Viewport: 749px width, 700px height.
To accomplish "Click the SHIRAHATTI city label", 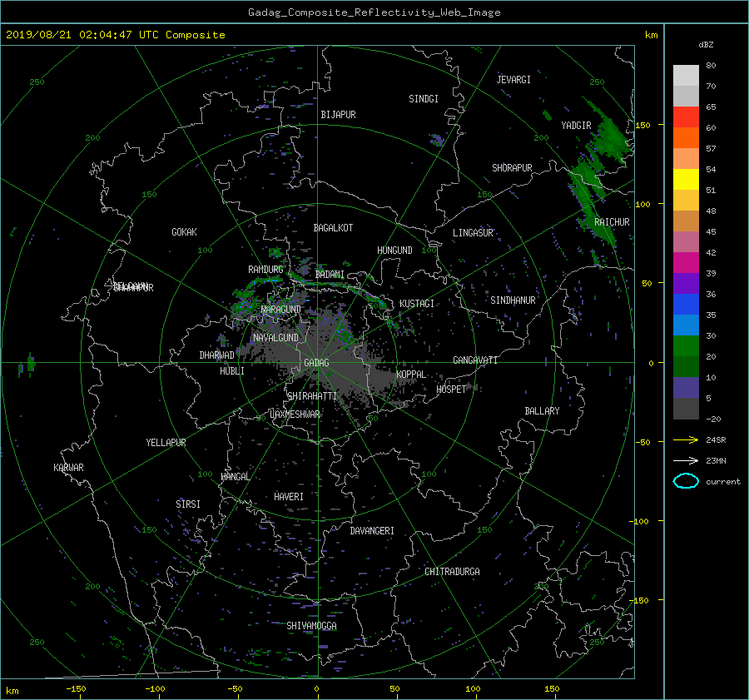I will [312, 396].
